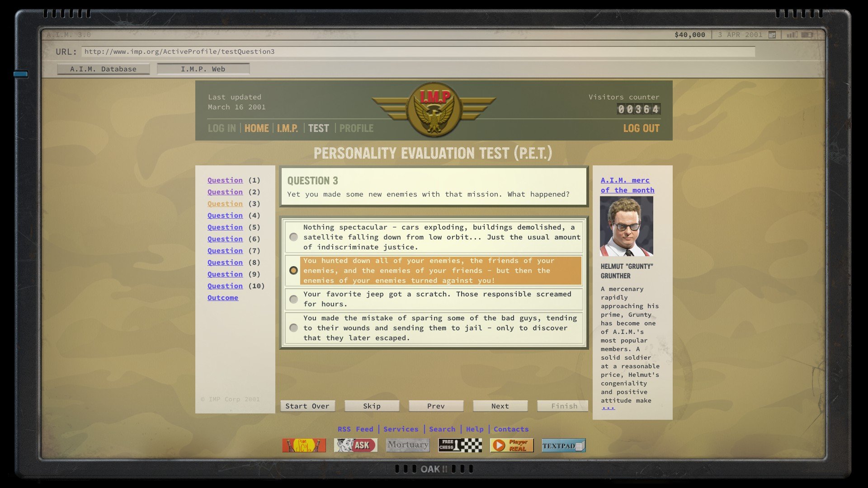The width and height of the screenshot is (868, 488).
Task: Click the Finish button
Action: click(563, 406)
